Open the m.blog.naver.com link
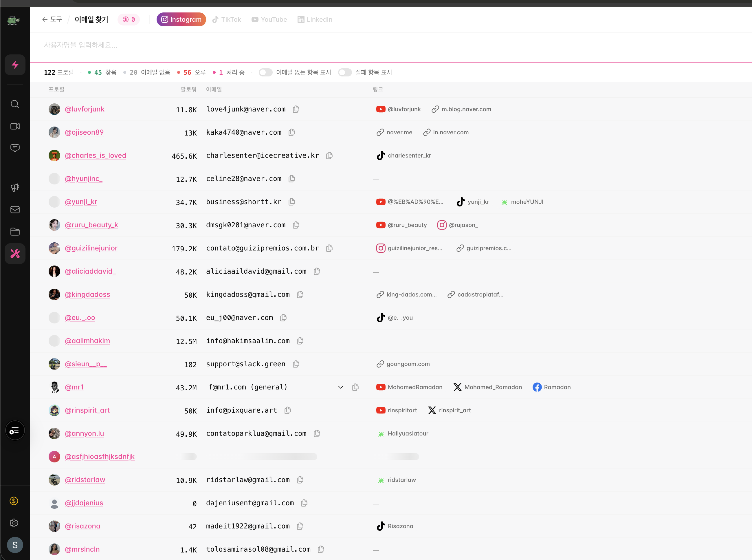The image size is (752, 560). pyautogui.click(x=462, y=109)
